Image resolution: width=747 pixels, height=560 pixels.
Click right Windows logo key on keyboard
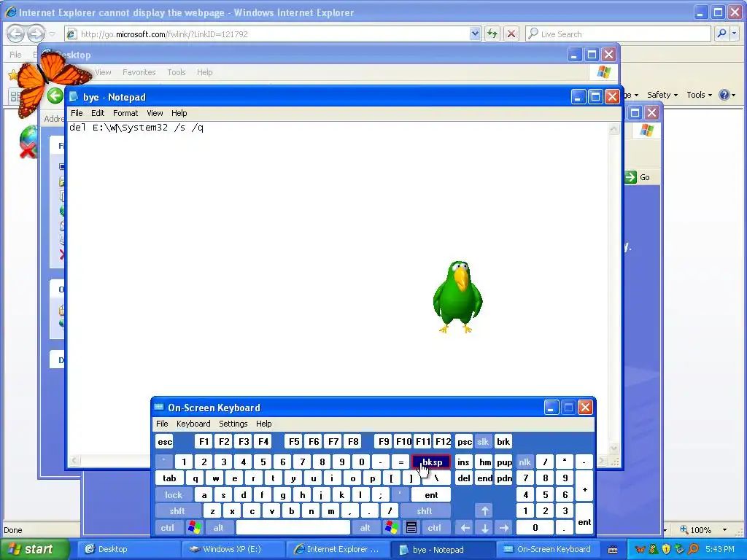coord(392,527)
